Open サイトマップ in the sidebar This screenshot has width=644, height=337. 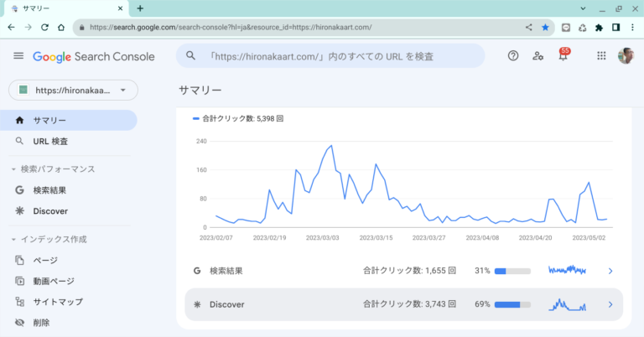pos(68,302)
